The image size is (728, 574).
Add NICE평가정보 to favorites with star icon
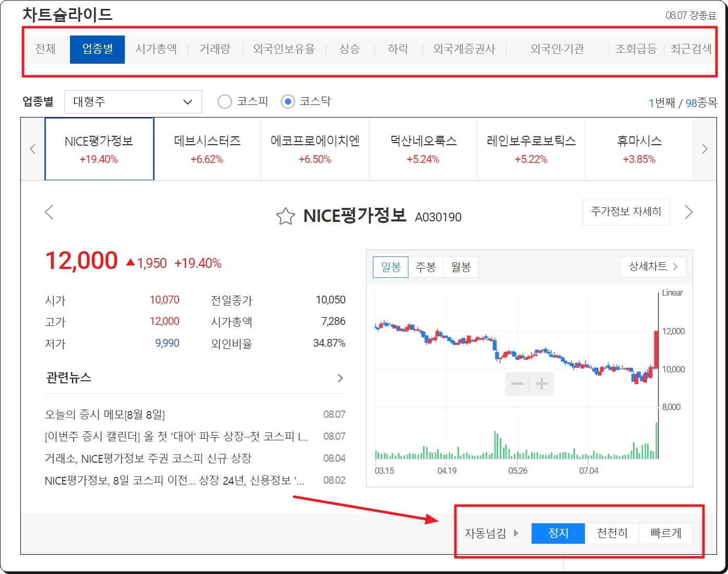(285, 216)
